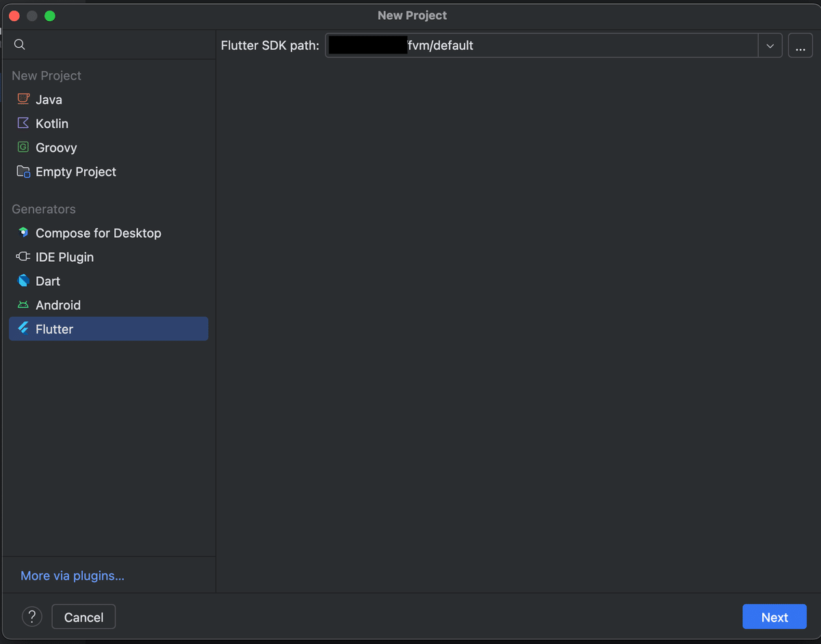Click the Kotlin logo icon
The image size is (821, 644).
[x=23, y=123]
